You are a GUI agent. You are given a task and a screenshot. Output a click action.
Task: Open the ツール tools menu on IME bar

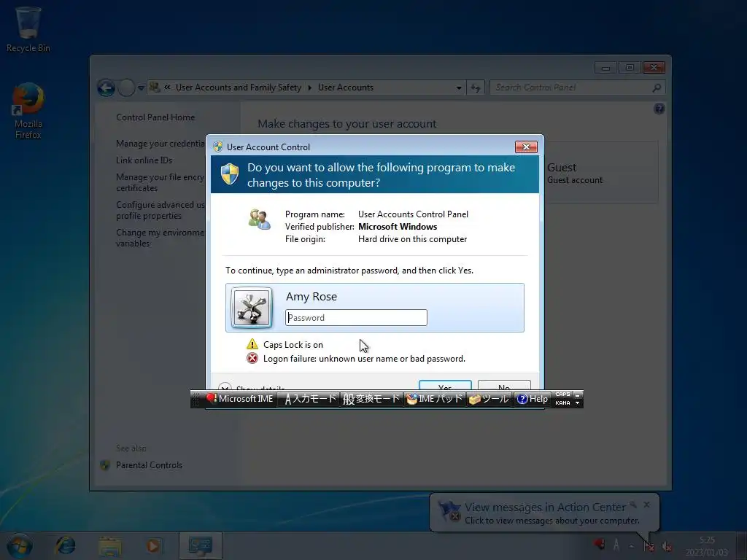489,399
